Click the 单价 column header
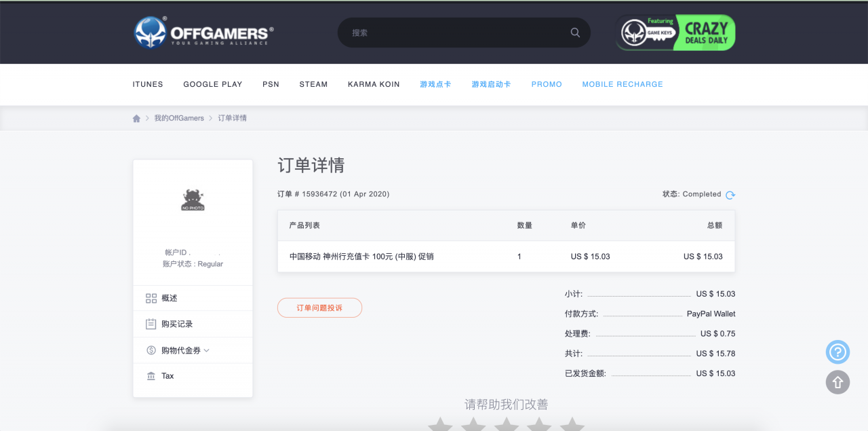The width and height of the screenshot is (868, 431). point(578,225)
